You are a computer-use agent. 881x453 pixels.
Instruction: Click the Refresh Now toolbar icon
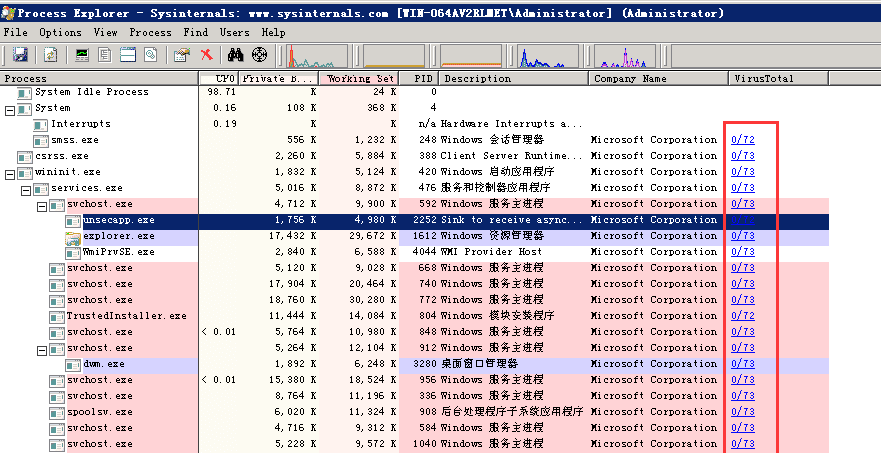pos(50,54)
